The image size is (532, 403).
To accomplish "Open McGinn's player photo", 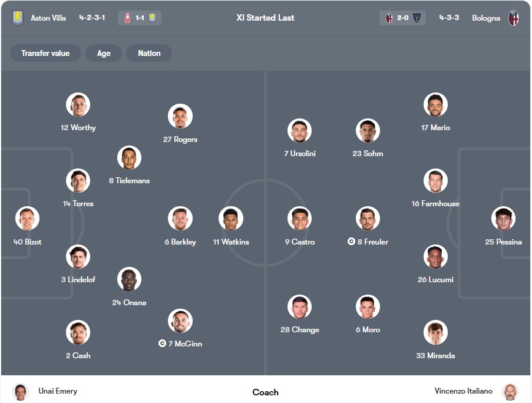I will coord(180,321).
